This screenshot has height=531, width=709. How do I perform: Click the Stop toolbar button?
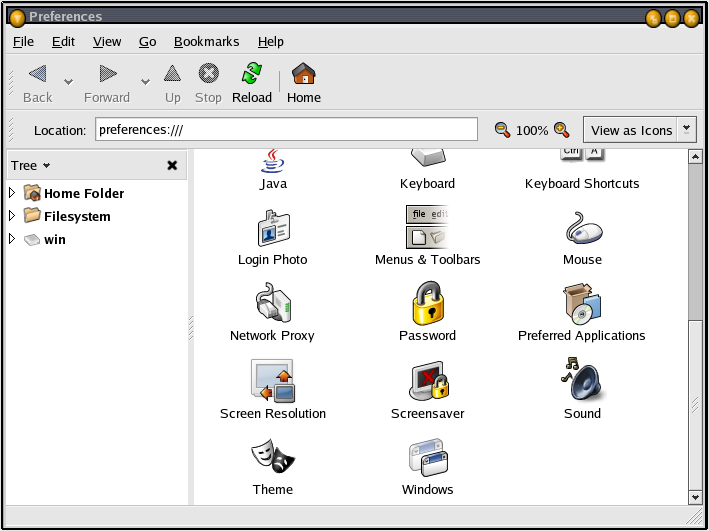(x=208, y=84)
